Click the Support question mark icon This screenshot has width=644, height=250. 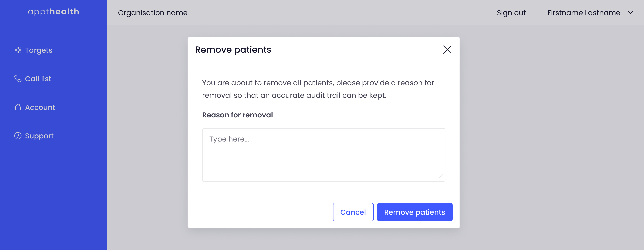click(18, 136)
